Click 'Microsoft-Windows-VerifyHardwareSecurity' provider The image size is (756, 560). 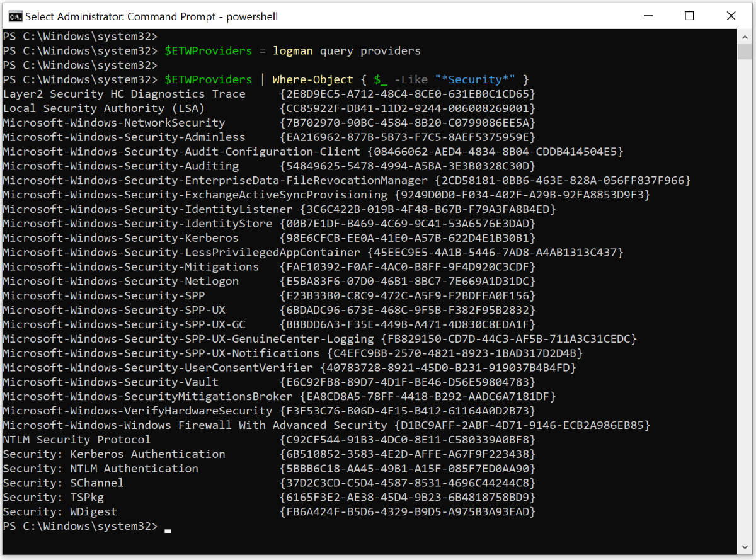pos(138,411)
